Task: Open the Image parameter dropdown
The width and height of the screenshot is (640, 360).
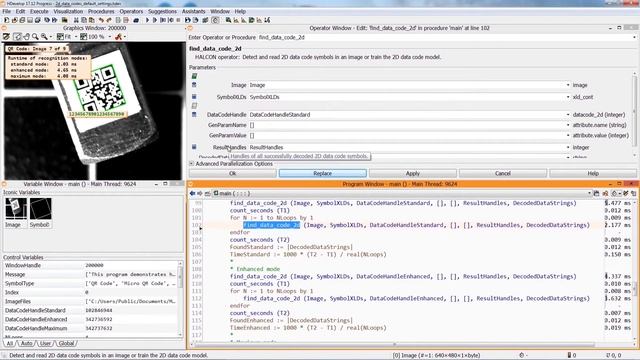Action: click(567, 85)
